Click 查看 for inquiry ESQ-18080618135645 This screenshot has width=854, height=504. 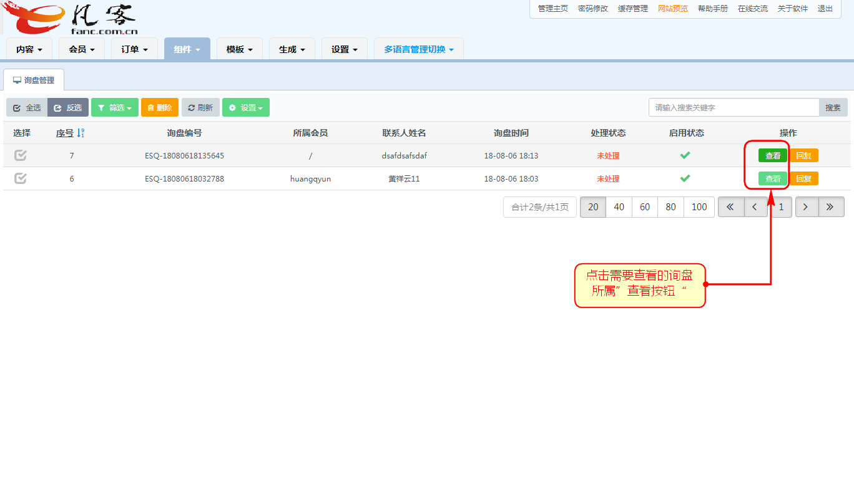(773, 156)
